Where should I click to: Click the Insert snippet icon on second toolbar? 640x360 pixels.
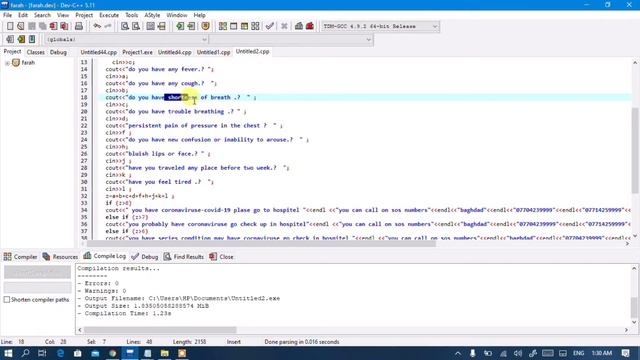tap(10, 39)
